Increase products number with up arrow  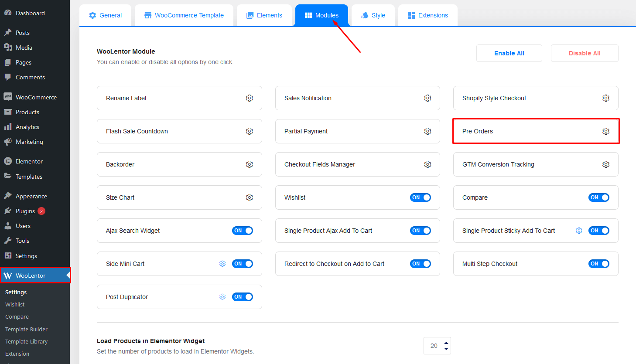(446, 343)
